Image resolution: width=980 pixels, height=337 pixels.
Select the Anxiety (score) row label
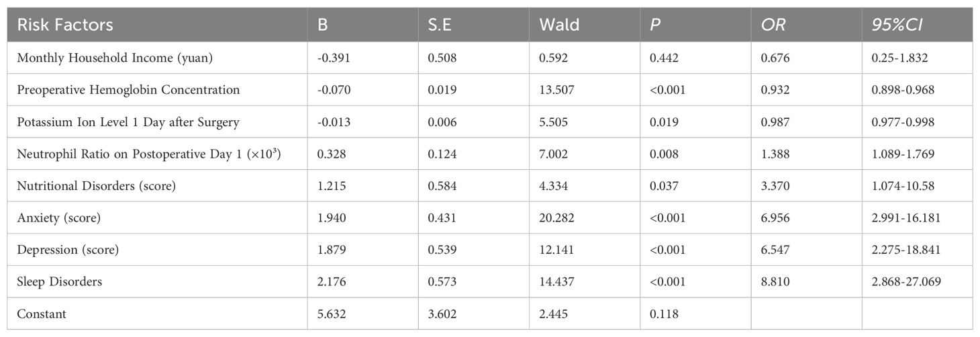[63, 218]
